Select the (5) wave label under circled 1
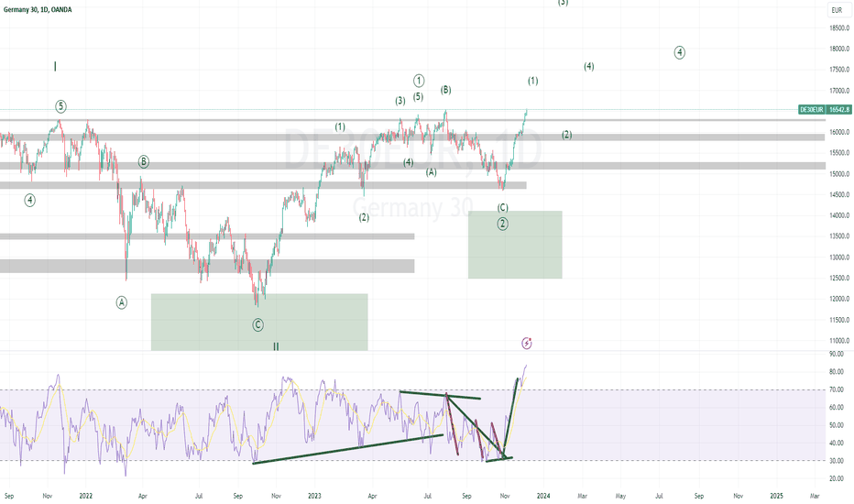The height and width of the screenshot is (504, 854). [x=418, y=97]
